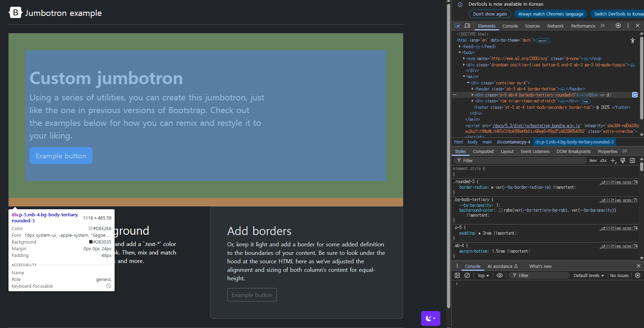Switch to the Network tab
Screen dimensions: 644x328
coord(556,26)
